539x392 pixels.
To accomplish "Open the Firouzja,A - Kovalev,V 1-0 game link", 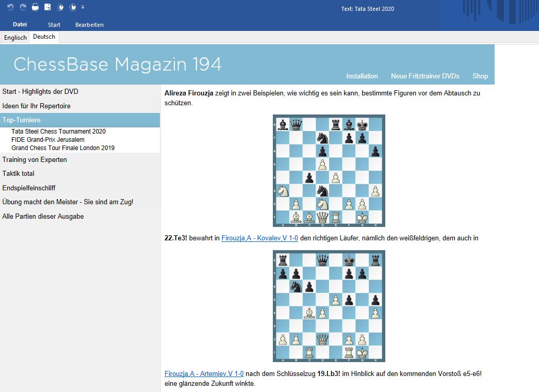I will click(x=259, y=238).
